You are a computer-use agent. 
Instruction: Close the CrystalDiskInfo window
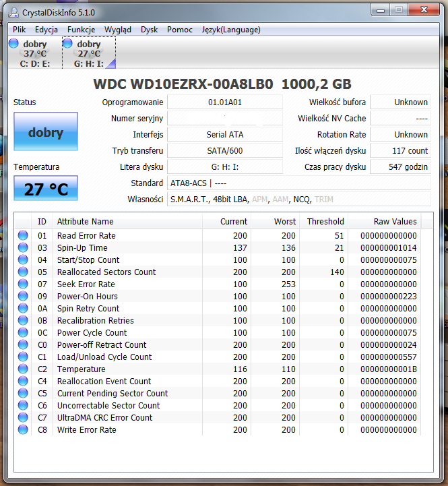tap(424, 10)
